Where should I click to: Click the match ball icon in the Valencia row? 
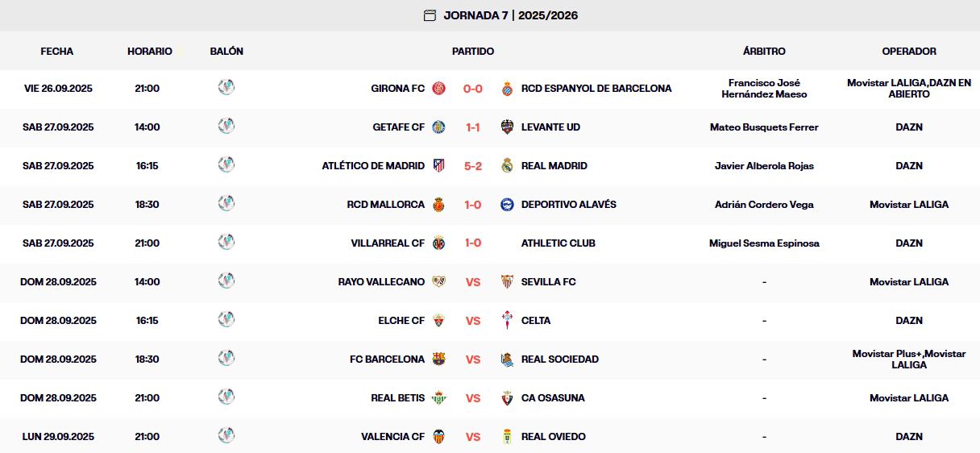[226, 435]
